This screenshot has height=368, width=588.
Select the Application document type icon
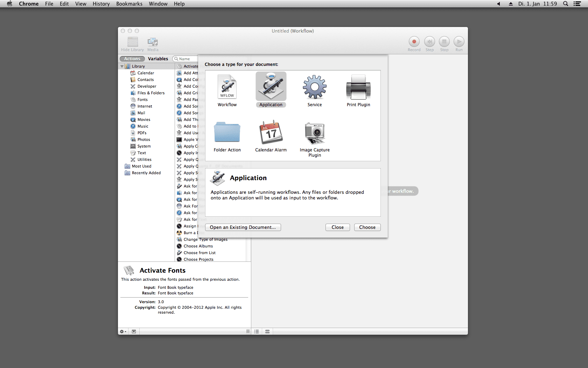(271, 87)
